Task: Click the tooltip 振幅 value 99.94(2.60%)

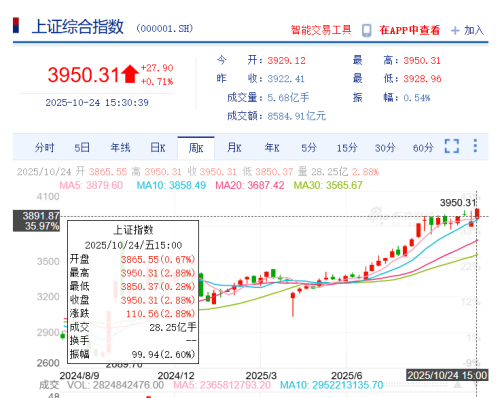Action: pos(163,354)
